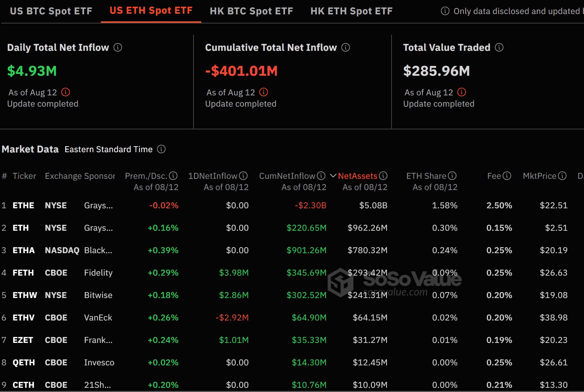
Task: Click Bitwise sponsor name in ETHW row
Action: [98, 295]
